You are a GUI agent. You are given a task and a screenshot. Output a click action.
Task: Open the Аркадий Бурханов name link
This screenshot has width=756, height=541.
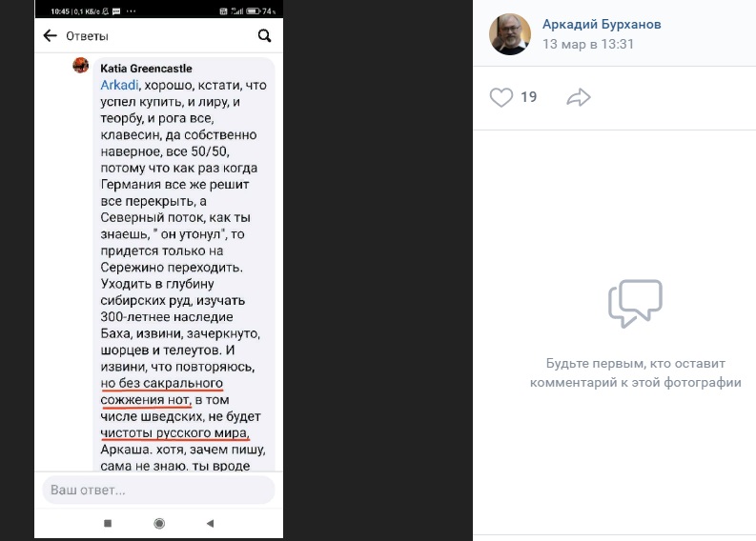(602, 24)
